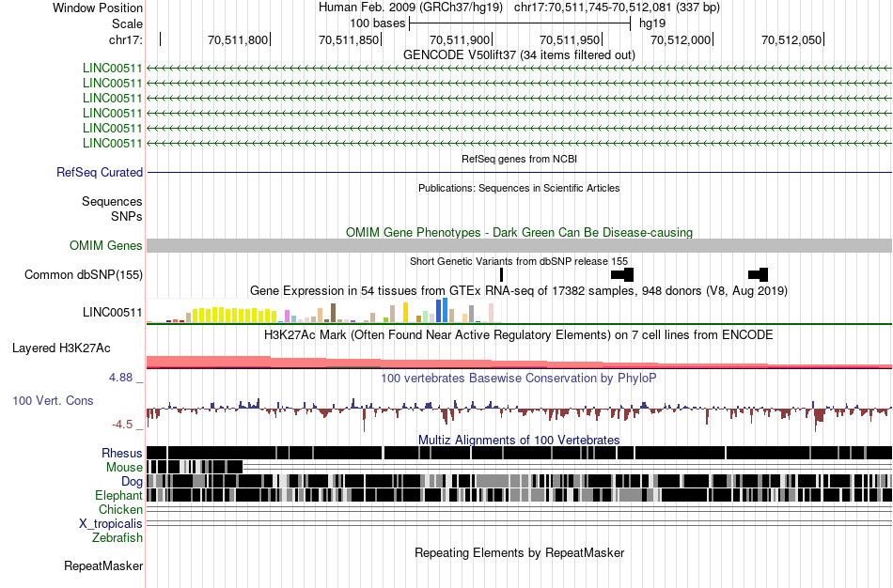Image resolution: width=893 pixels, height=588 pixels.
Task: Click the Sequences track label
Action: point(112,202)
